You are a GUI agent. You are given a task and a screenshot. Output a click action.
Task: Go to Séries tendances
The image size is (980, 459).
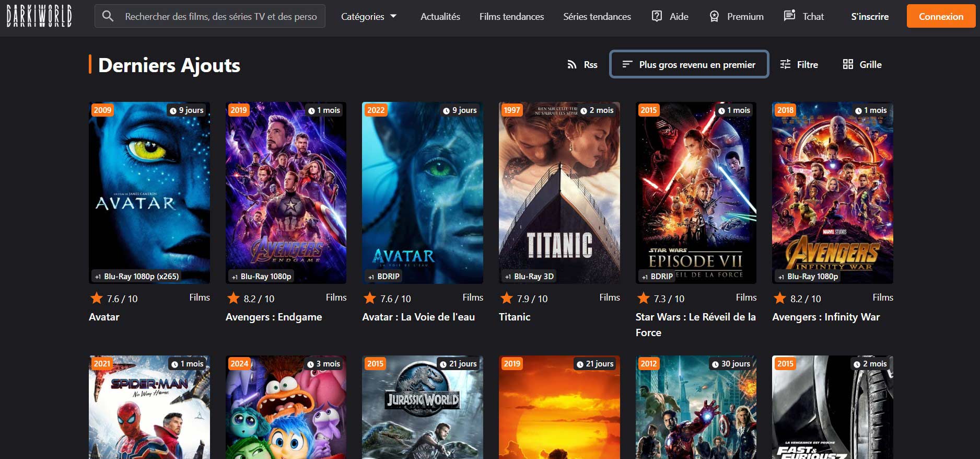[x=597, y=16]
